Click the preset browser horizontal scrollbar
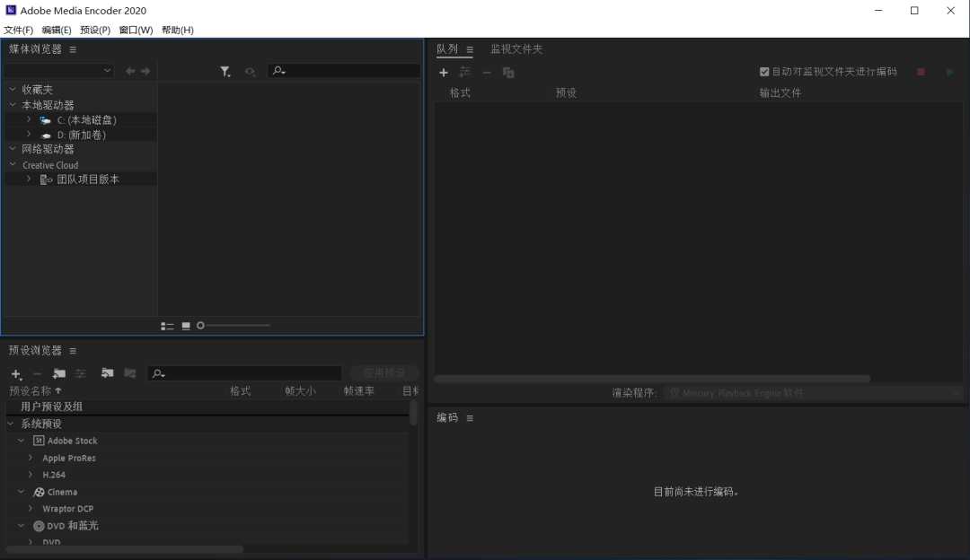The width and height of the screenshot is (970, 560). (x=125, y=548)
